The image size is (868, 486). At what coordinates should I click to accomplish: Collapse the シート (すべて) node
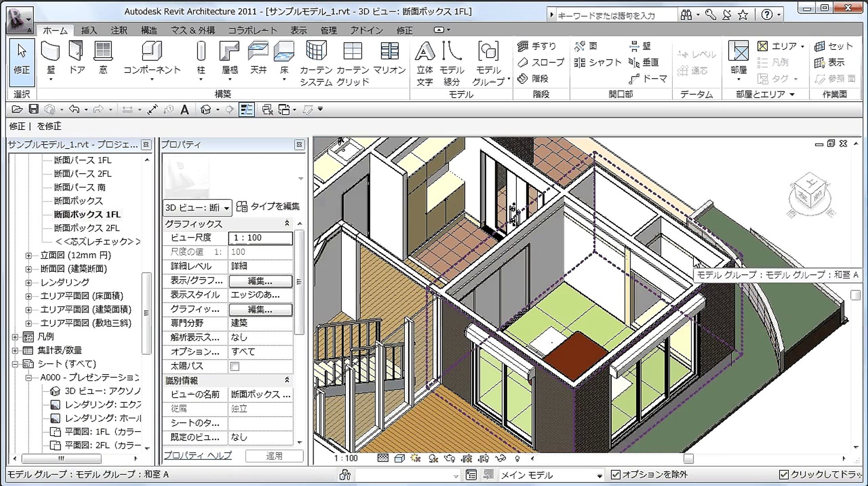[15, 364]
